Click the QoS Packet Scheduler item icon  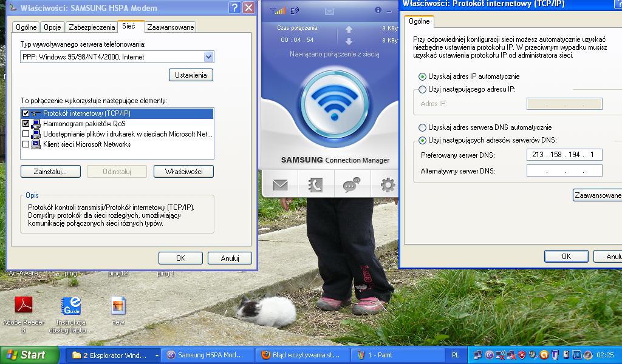click(36, 124)
